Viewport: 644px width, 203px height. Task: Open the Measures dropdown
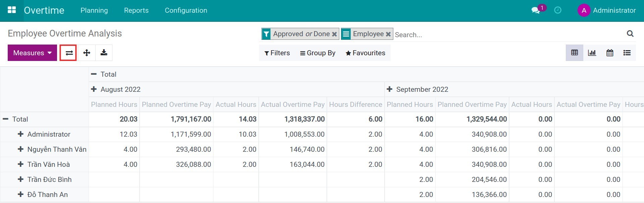click(x=32, y=53)
